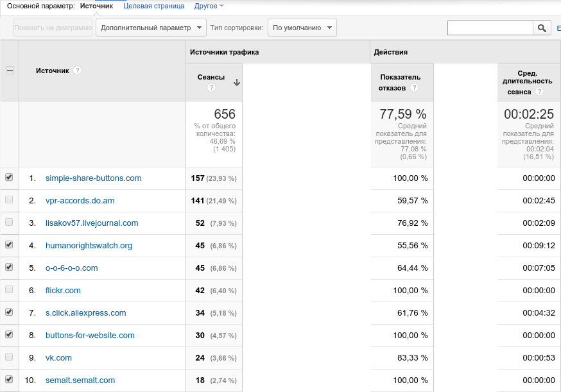561x392 pixels.
Task: Open the lisakov57.livejournal.com source link
Action: 92,223
